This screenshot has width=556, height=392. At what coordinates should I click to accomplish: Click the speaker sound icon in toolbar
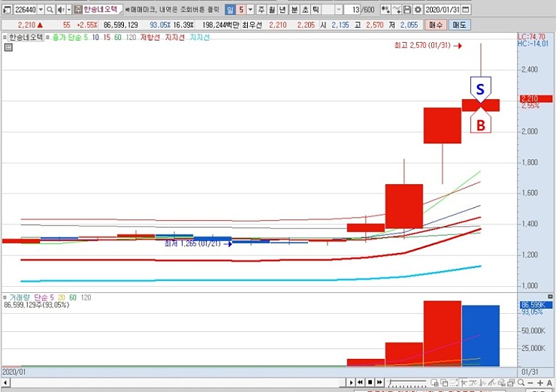(61, 10)
